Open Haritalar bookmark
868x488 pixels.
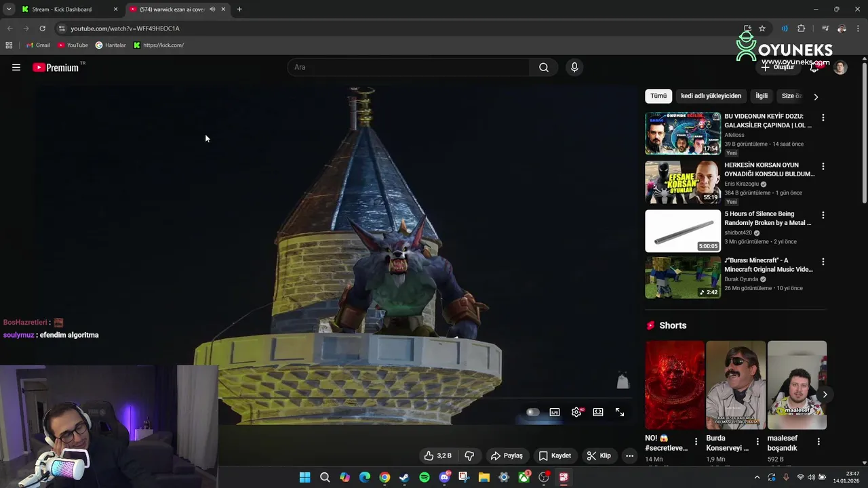[x=111, y=45]
